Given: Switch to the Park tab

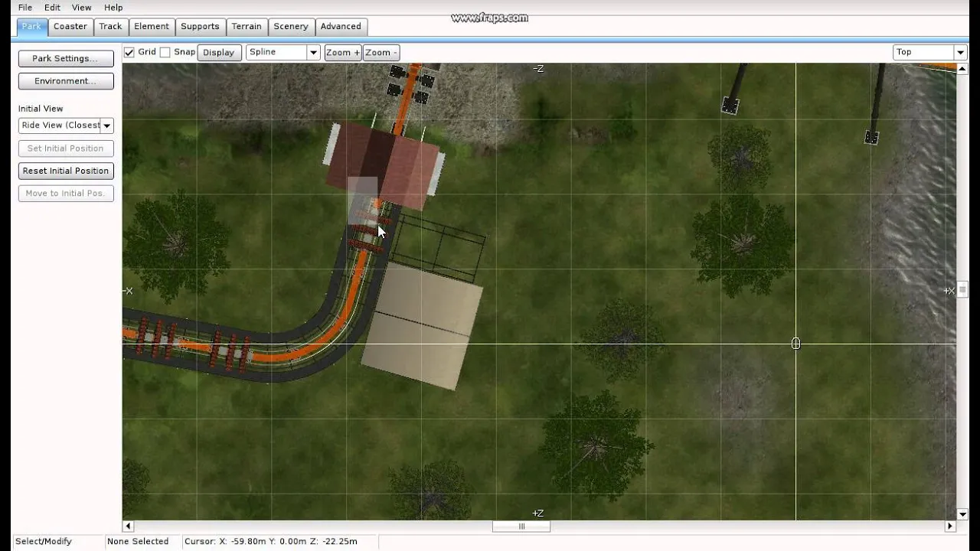Looking at the screenshot, I should (x=31, y=26).
